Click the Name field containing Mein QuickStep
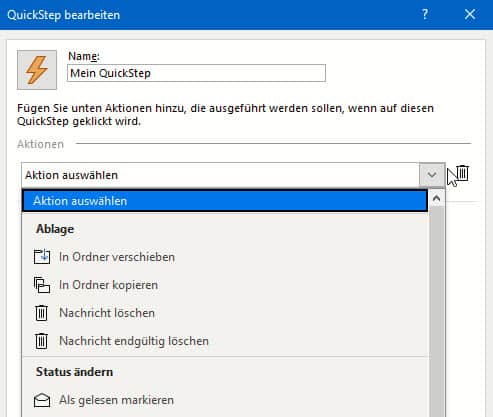The height and width of the screenshot is (417, 493). [196, 73]
